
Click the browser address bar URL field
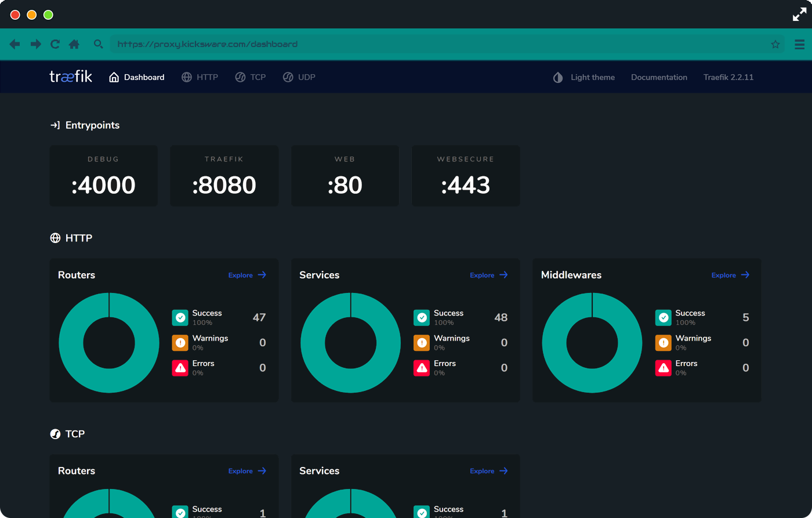(x=447, y=44)
